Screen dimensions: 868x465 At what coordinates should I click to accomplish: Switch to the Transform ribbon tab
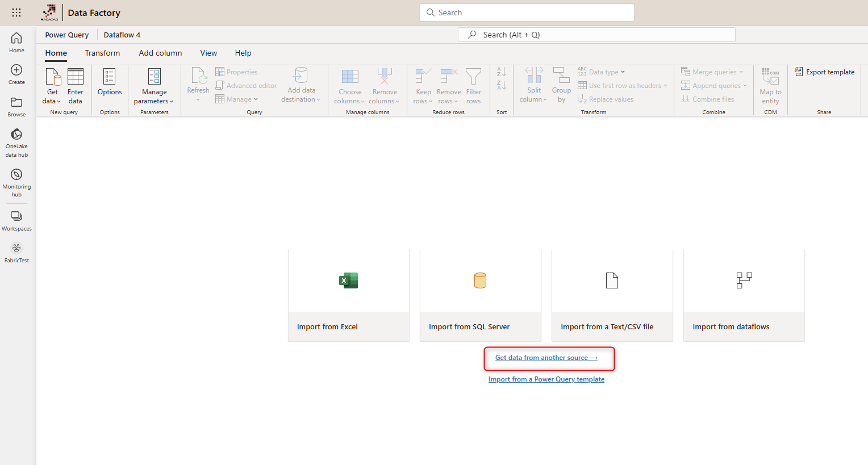pos(102,53)
